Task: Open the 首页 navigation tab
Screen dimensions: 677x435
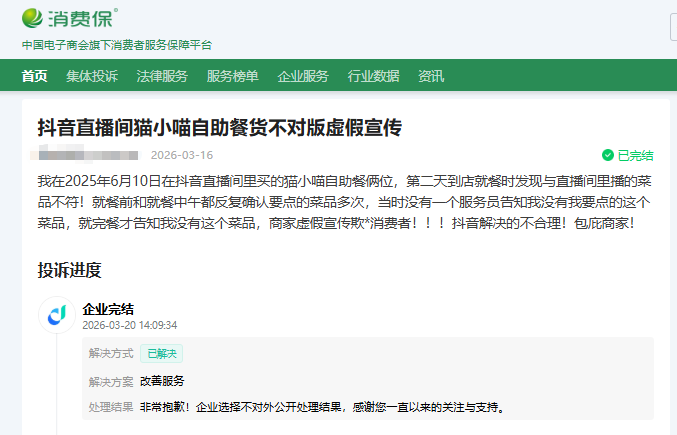Action: click(x=34, y=76)
